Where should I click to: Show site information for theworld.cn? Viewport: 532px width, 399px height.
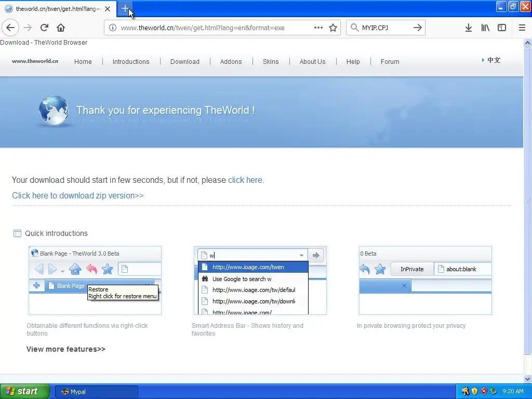tap(113, 28)
